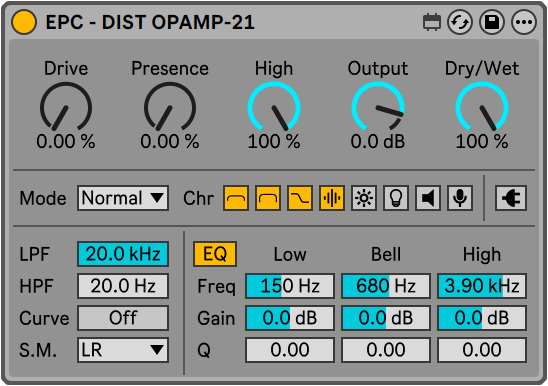Click the Low column header

coord(290,254)
